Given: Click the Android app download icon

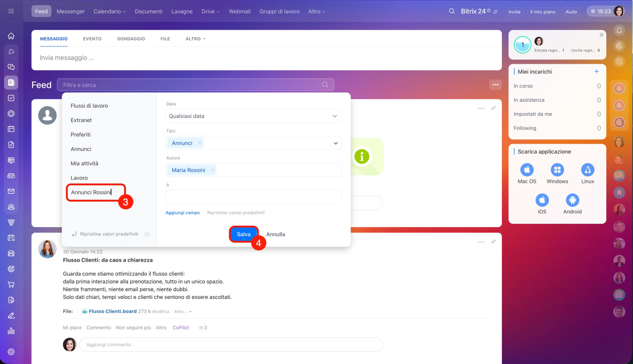Looking at the screenshot, I should [x=573, y=201].
